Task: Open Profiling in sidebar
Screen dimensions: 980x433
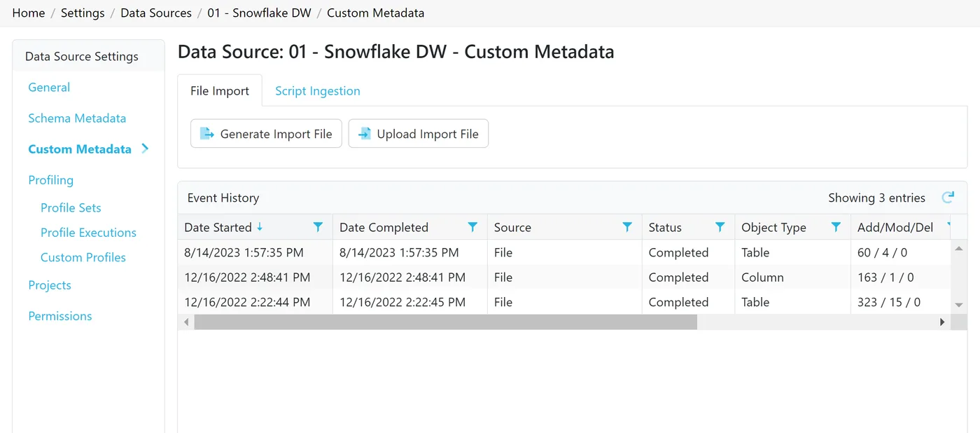Action: click(50, 180)
